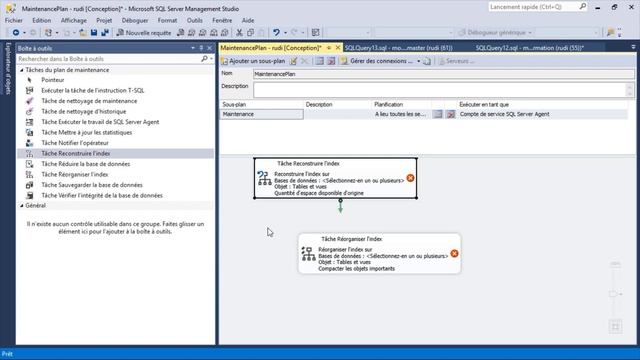The height and width of the screenshot is (360, 640).
Task: Click the schedule icon in the Maintenance subplan row
Action: pyautogui.click(x=438, y=114)
